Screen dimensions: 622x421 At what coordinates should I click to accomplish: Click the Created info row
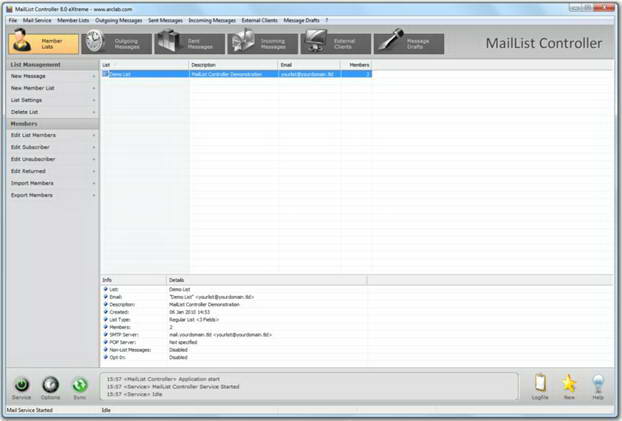point(234,312)
